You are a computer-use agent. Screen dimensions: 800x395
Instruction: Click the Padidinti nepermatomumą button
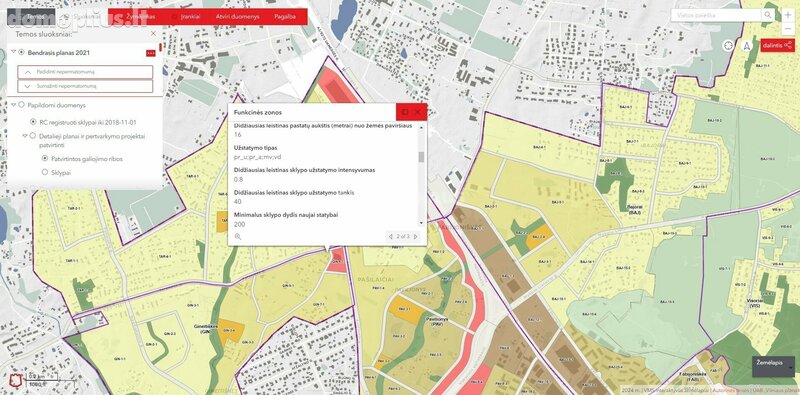click(x=85, y=72)
